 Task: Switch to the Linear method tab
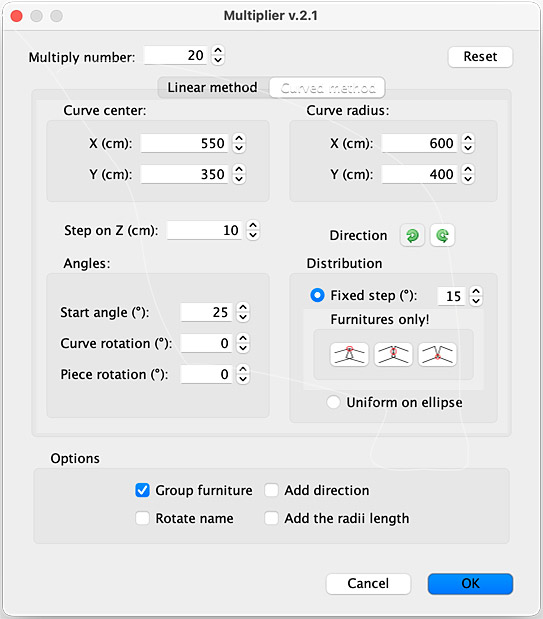[212, 87]
